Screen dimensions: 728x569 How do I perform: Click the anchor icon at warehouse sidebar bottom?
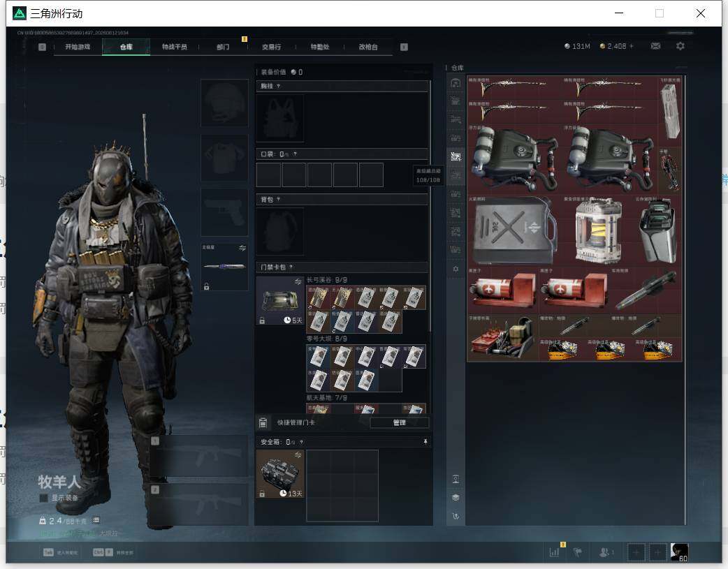(x=456, y=516)
